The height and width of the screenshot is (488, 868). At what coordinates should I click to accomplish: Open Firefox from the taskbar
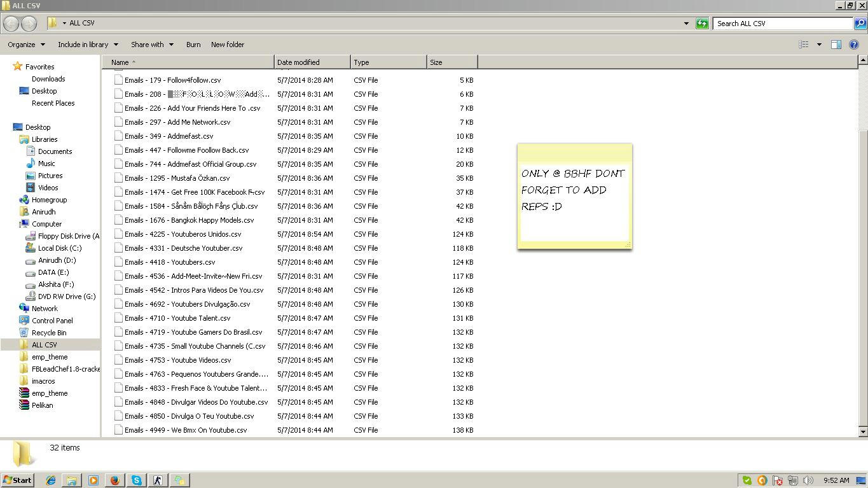tap(114, 480)
